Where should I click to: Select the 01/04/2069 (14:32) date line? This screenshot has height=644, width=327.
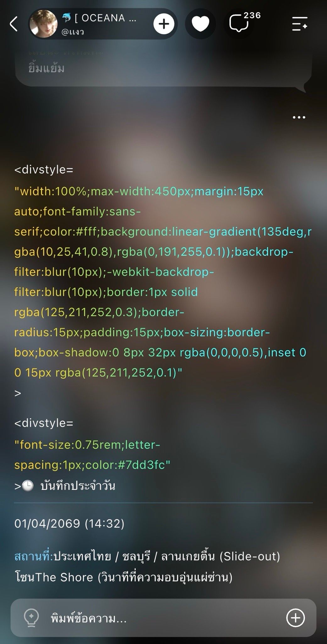tap(69, 524)
